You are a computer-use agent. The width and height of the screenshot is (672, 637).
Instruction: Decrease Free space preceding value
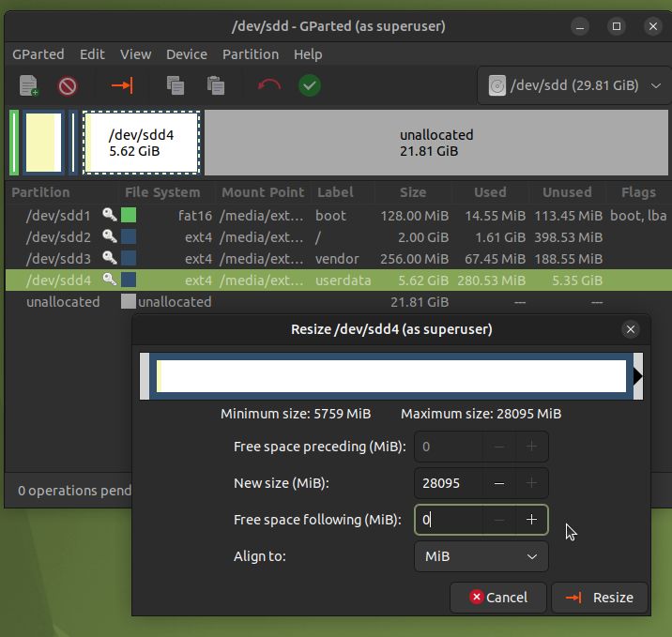click(x=499, y=447)
